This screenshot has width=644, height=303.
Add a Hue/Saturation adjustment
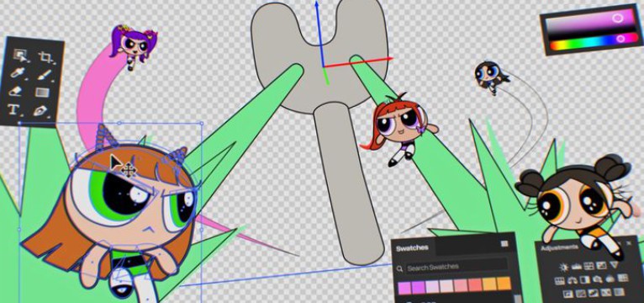tap(560, 281)
